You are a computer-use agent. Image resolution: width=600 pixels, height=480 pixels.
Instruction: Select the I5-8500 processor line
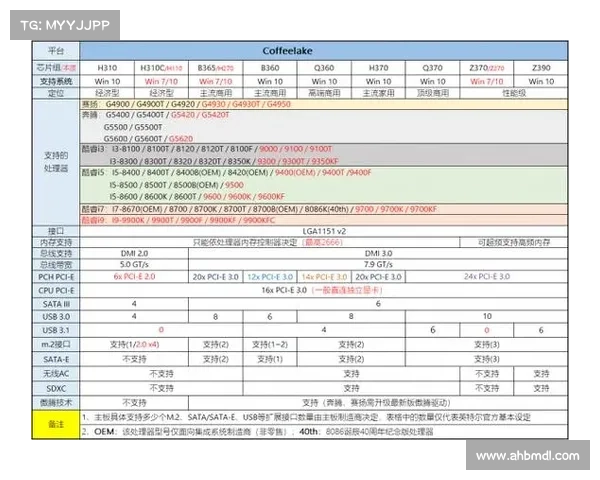click(x=176, y=185)
